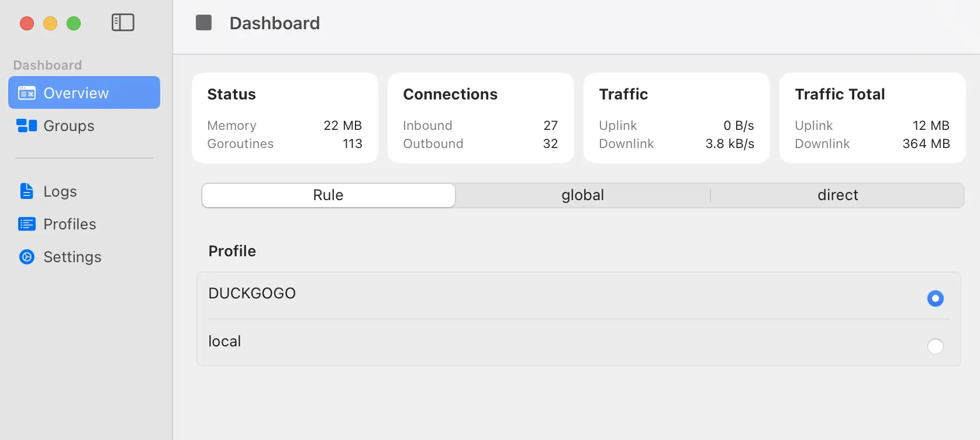Toggle the sidebar visibility icon
The width and height of the screenshot is (980, 440).
pos(123,23)
